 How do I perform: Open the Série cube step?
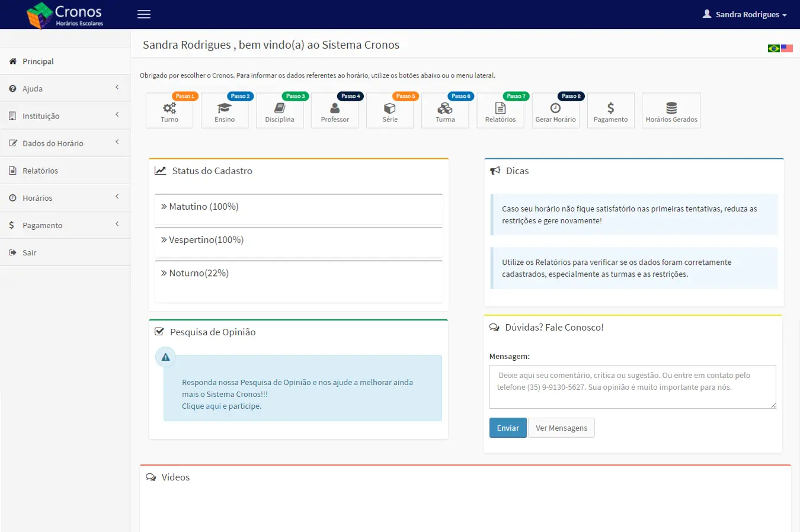pyautogui.click(x=390, y=110)
